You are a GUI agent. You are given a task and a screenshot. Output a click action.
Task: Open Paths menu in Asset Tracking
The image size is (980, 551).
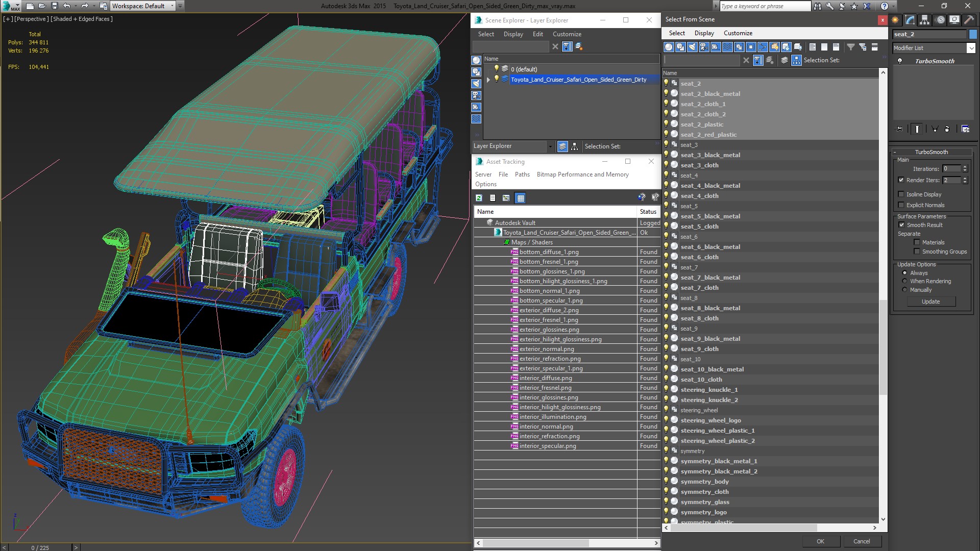pos(522,174)
